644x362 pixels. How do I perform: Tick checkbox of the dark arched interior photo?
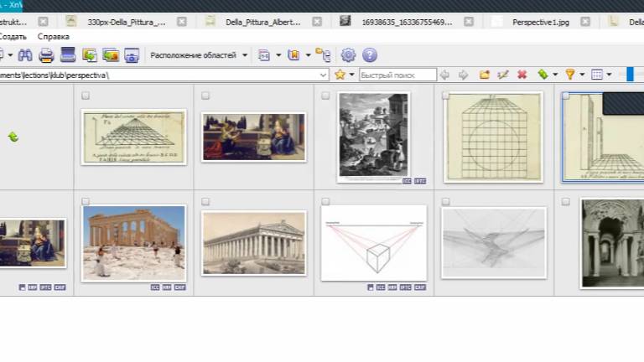565,201
